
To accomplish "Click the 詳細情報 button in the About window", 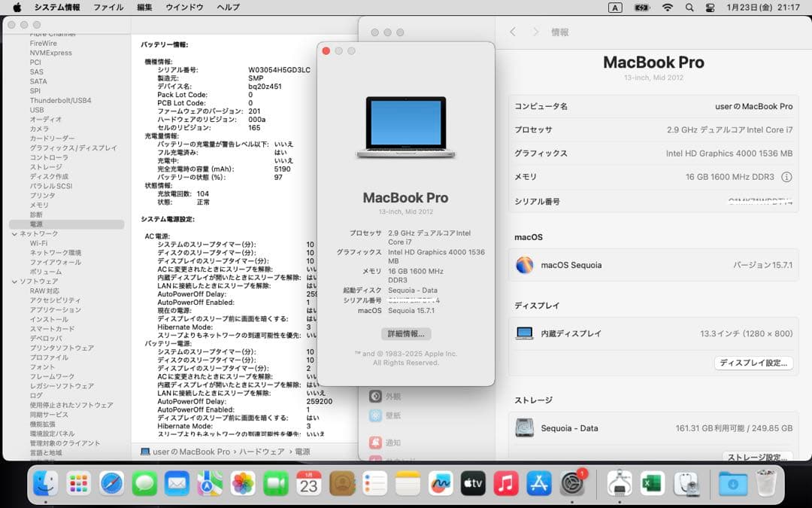I will [406, 334].
